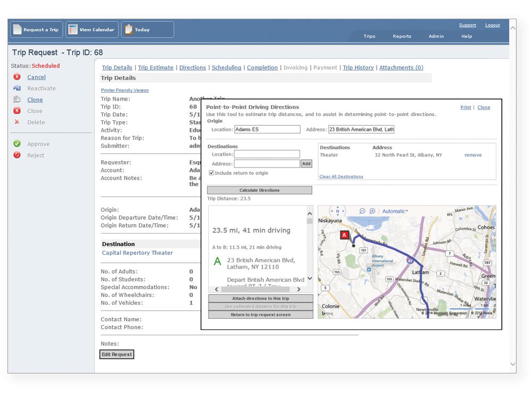Click the Today clipboard icon

(129, 29)
